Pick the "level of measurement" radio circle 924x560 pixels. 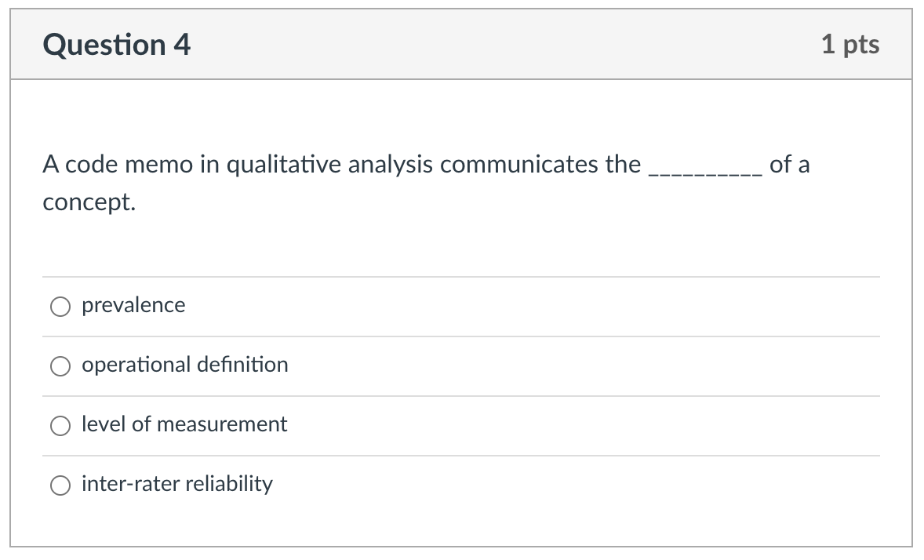[61, 426]
